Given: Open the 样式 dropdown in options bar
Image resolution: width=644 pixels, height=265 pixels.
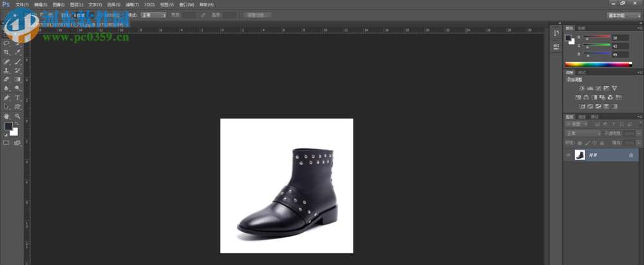Looking at the screenshot, I should click(x=153, y=15).
